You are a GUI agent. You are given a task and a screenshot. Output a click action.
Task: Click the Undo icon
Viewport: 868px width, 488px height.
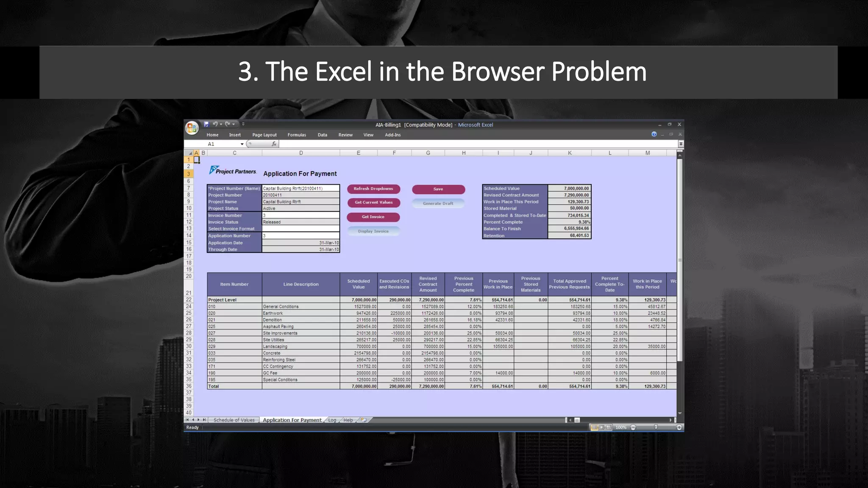pyautogui.click(x=215, y=124)
